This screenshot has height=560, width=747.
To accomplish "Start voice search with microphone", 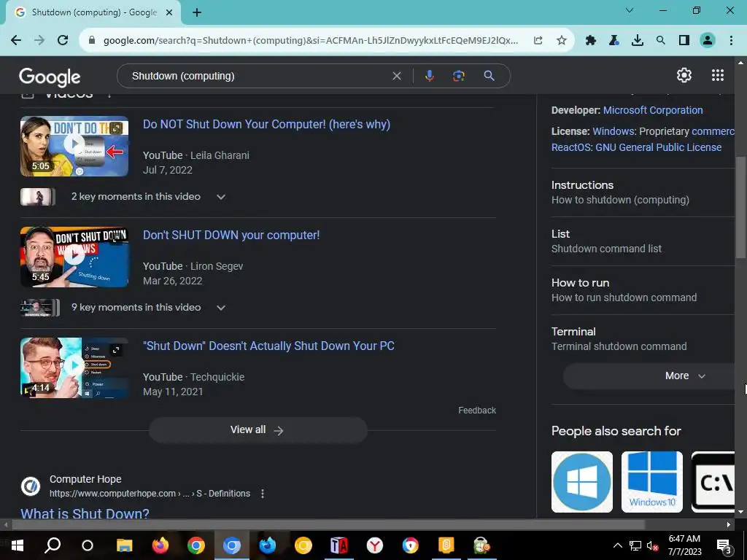I will 429,76.
